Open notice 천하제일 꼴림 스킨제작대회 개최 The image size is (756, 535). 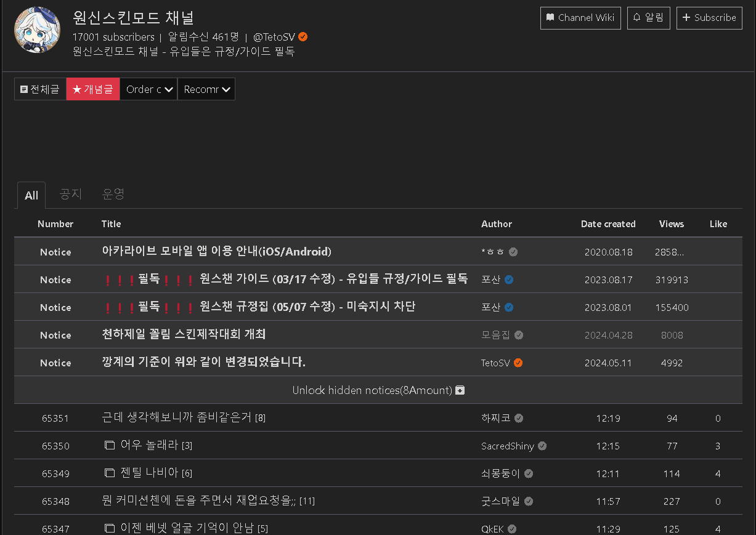point(184,334)
